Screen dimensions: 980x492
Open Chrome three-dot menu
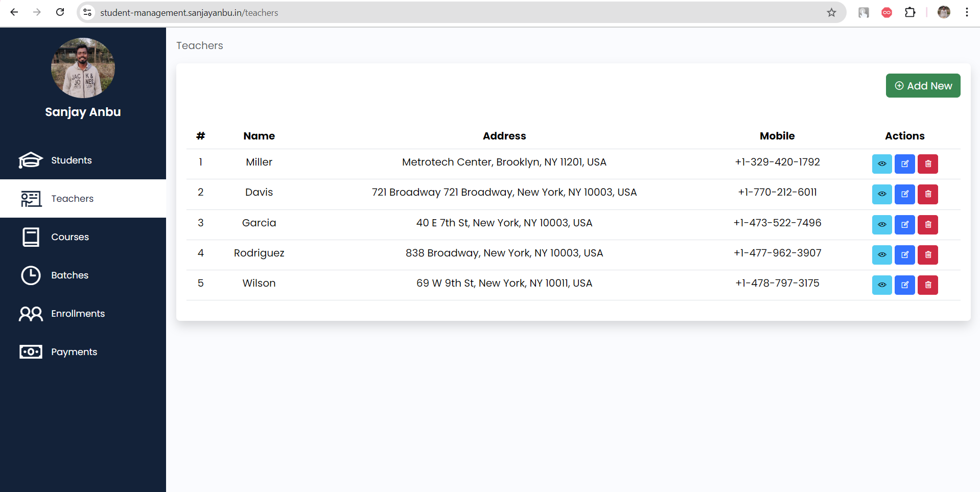pyautogui.click(x=967, y=12)
